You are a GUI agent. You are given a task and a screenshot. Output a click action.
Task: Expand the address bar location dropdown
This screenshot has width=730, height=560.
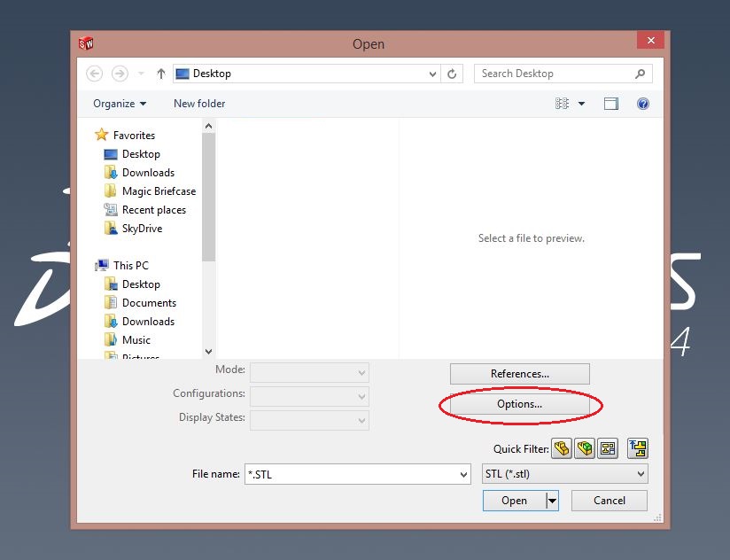tap(432, 74)
